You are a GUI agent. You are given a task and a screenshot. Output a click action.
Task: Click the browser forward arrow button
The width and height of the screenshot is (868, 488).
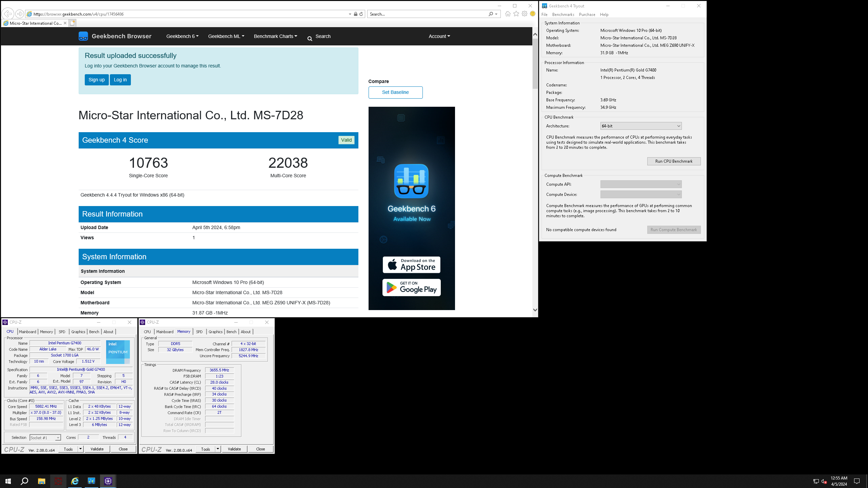click(x=20, y=14)
